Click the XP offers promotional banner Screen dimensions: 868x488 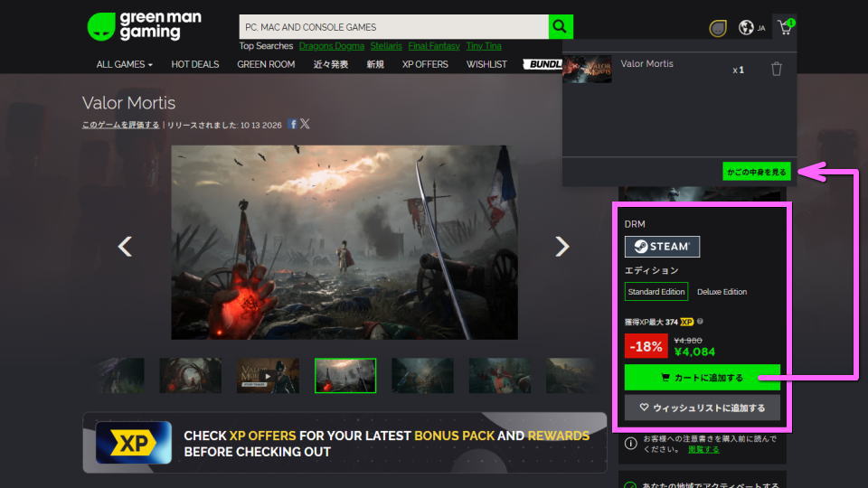(x=344, y=443)
